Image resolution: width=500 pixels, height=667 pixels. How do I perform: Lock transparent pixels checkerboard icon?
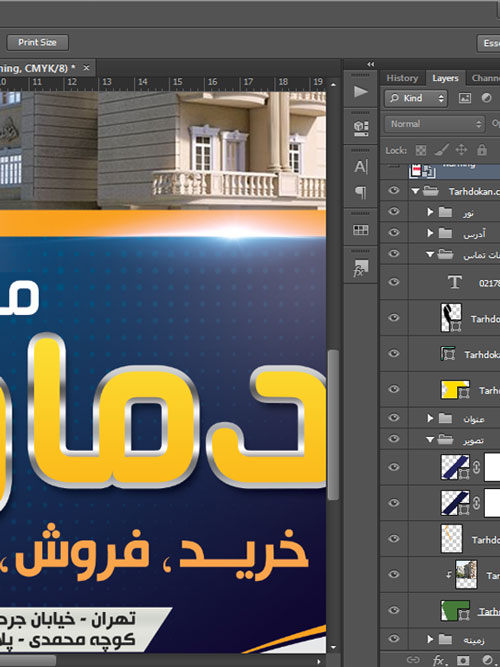420,150
